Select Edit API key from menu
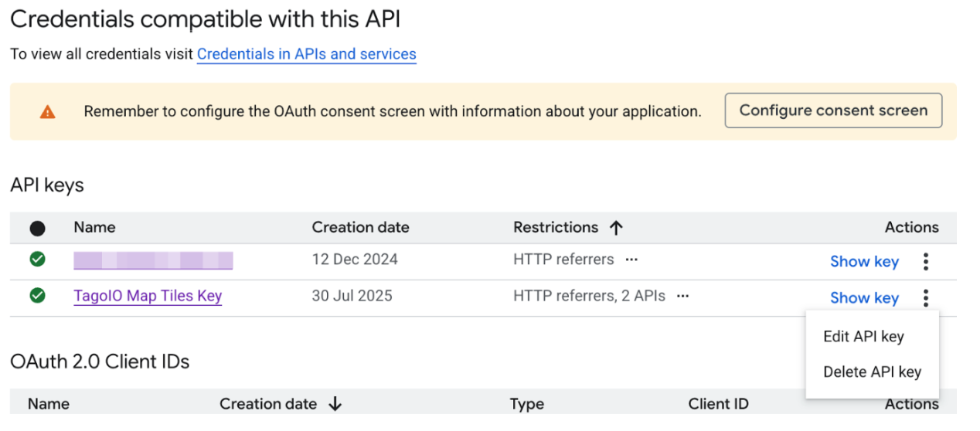Screen dimensions: 980x431 [x=863, y=337]
